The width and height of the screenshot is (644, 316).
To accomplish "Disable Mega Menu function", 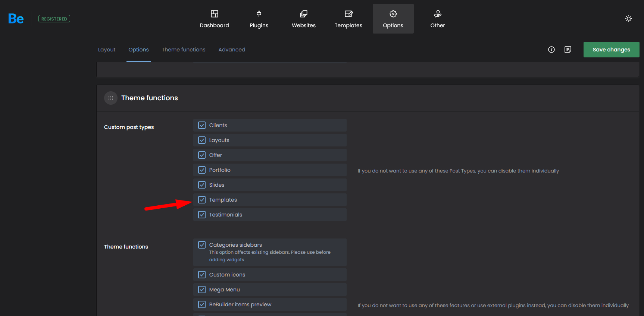I will pyautogui.click(x=202, y=290).
